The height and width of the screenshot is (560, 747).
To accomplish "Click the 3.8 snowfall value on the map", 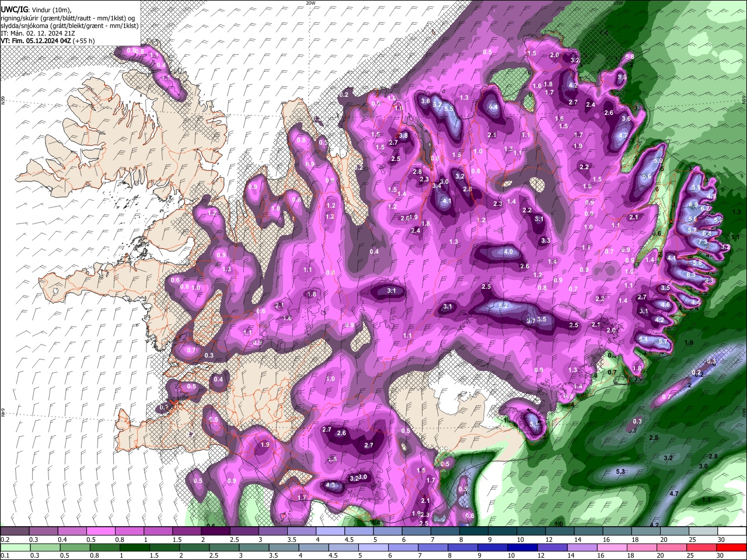I will (403, 135).
